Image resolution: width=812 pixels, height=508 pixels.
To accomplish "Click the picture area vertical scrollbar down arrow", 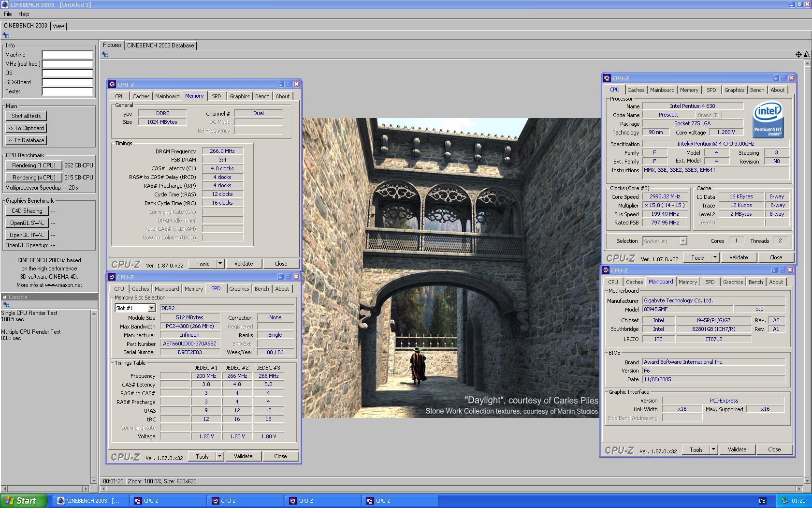I will pos(807,481).
